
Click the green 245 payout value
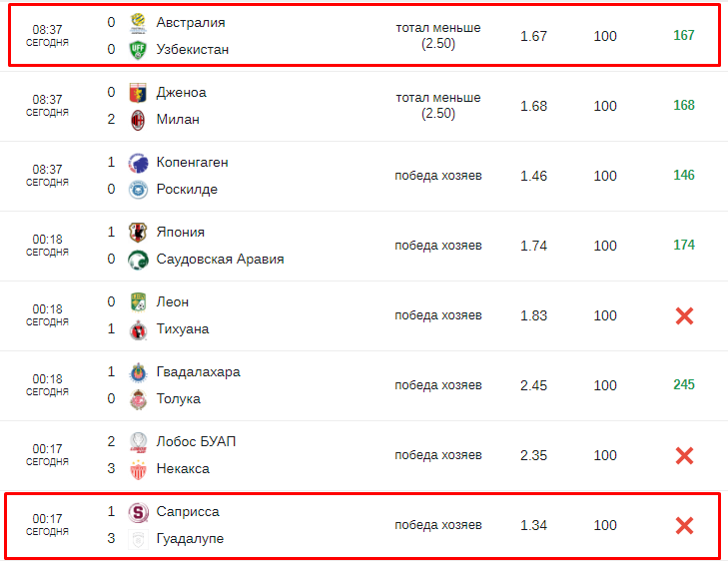(684, 384)
